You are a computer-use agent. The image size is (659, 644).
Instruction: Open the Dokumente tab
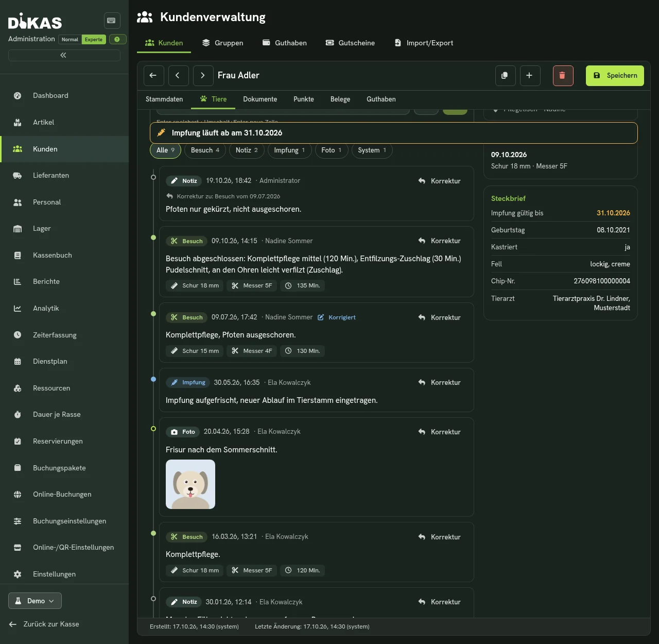tap(260, 99)
